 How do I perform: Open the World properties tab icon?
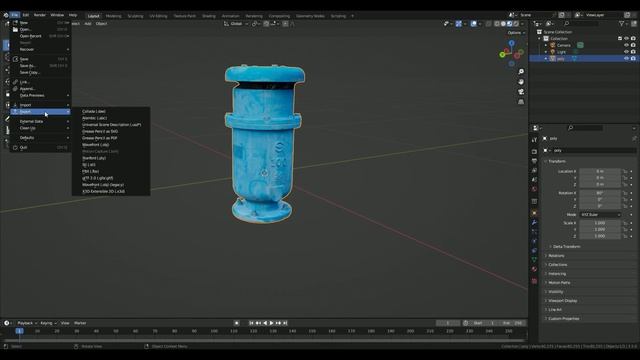tap(534, 189)
